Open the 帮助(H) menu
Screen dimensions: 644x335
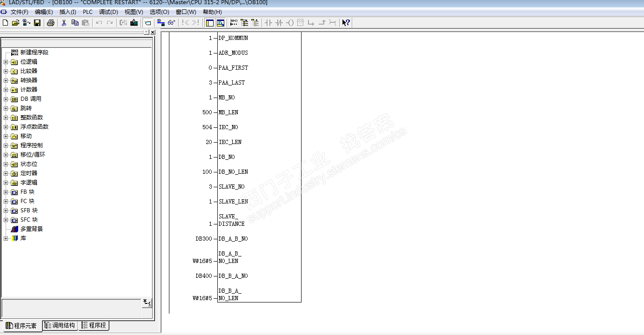pyautogui.click(x=212, y=12)
